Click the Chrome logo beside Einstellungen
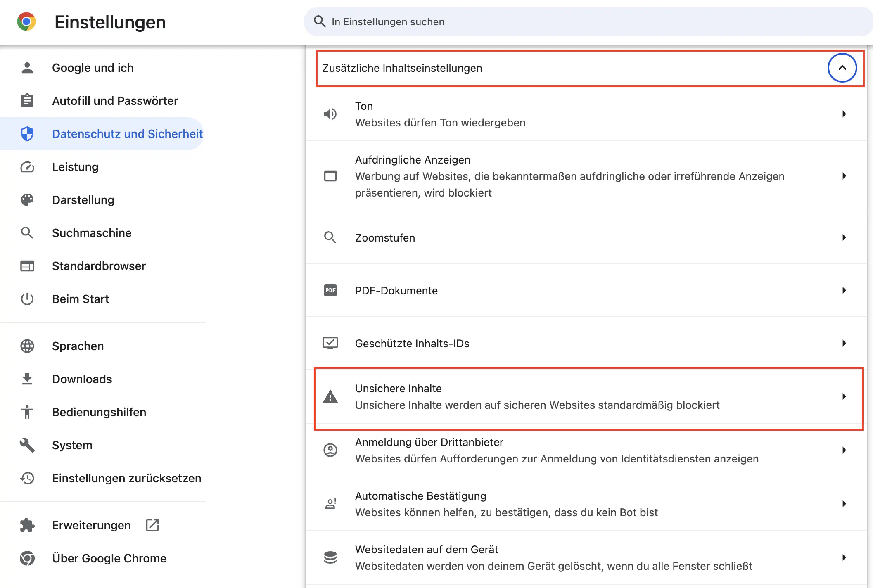 tap(26, 21)
